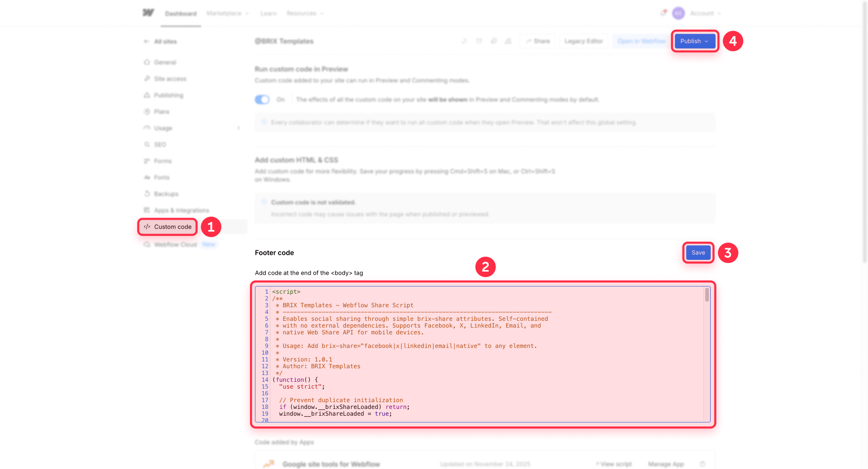Image resolution: width=868 pixels, height=469 pixels.
Task: Toggle the Webflow Cloud New section
Action: coord(175,244)
